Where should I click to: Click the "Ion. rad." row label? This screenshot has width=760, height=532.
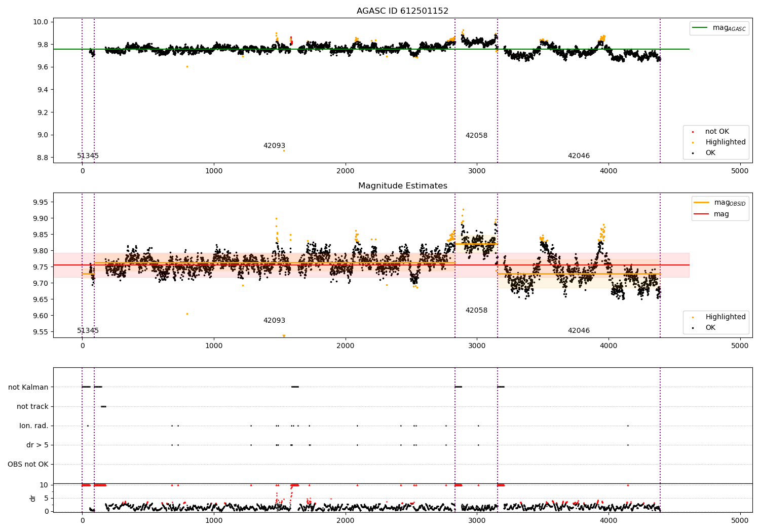click(x=34, y=426)
